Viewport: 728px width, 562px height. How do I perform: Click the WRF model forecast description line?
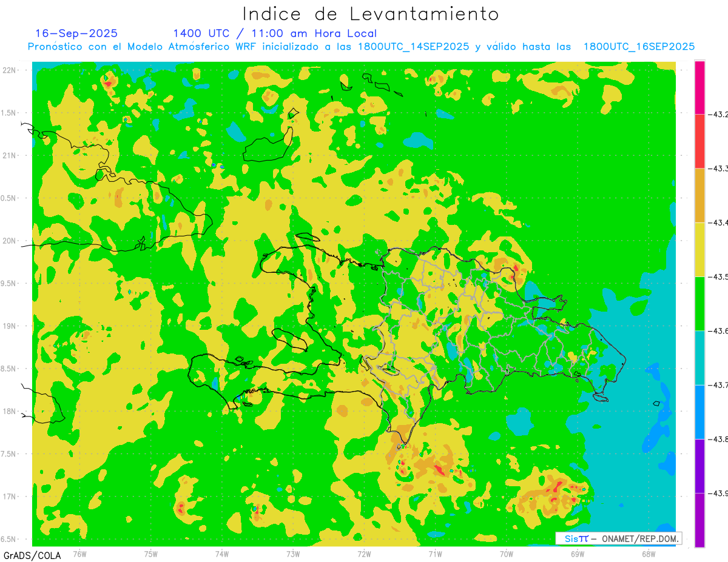click(361, 47)
